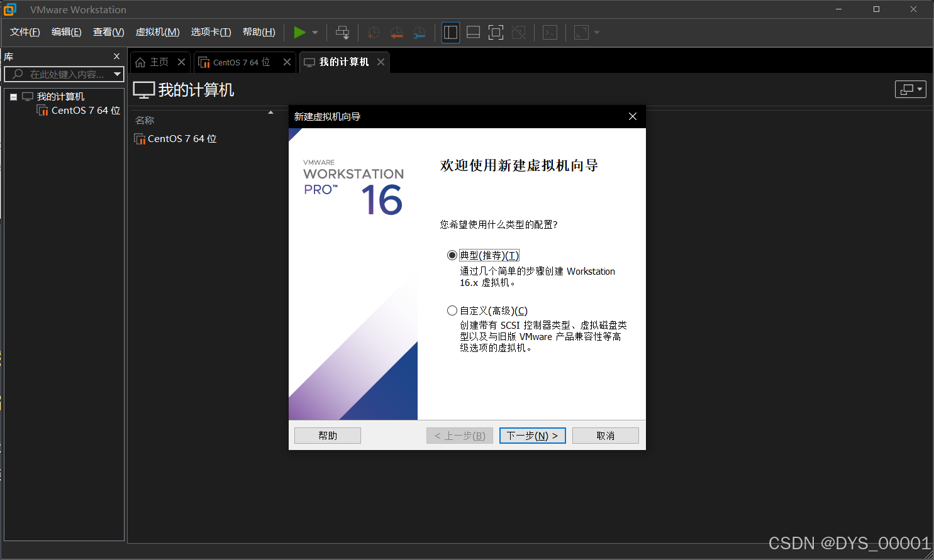Click the 名称 column header

coord(145,120)
